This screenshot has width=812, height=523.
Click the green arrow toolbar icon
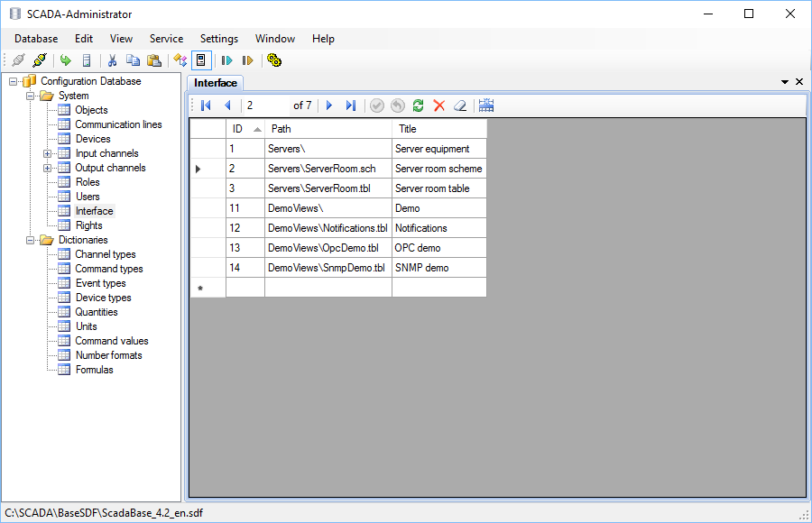point(65,60)
